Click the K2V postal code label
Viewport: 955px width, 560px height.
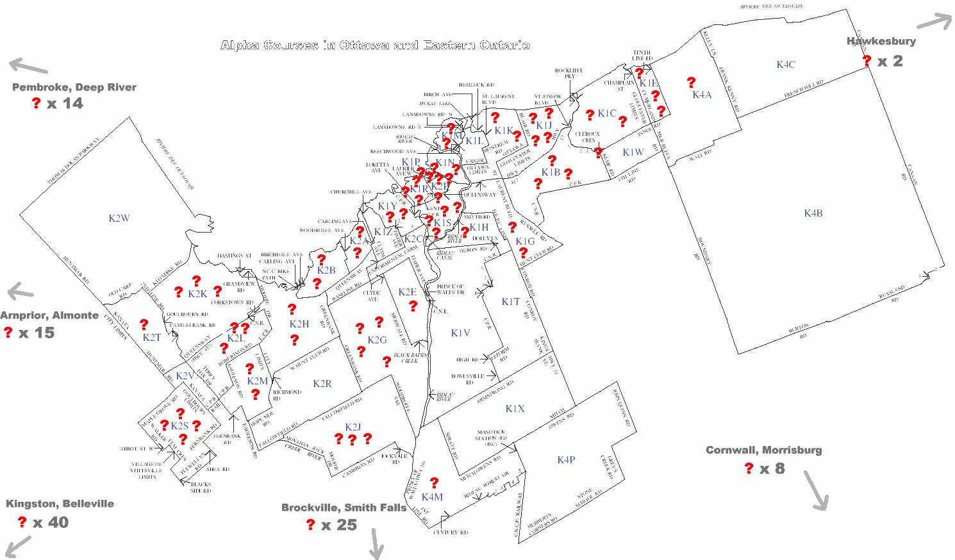(185, 375)
